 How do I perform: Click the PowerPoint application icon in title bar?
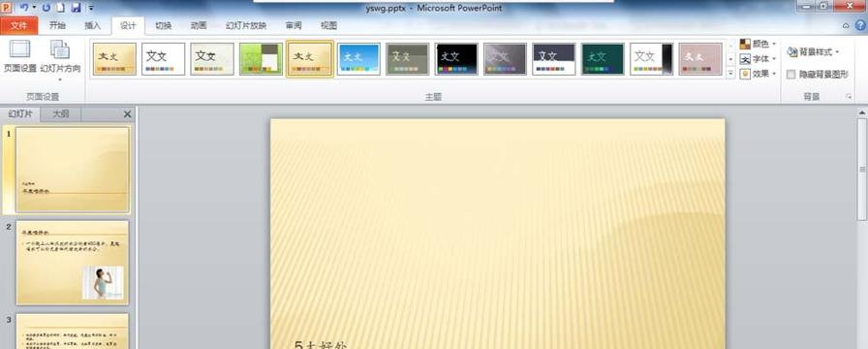point(6,8)
